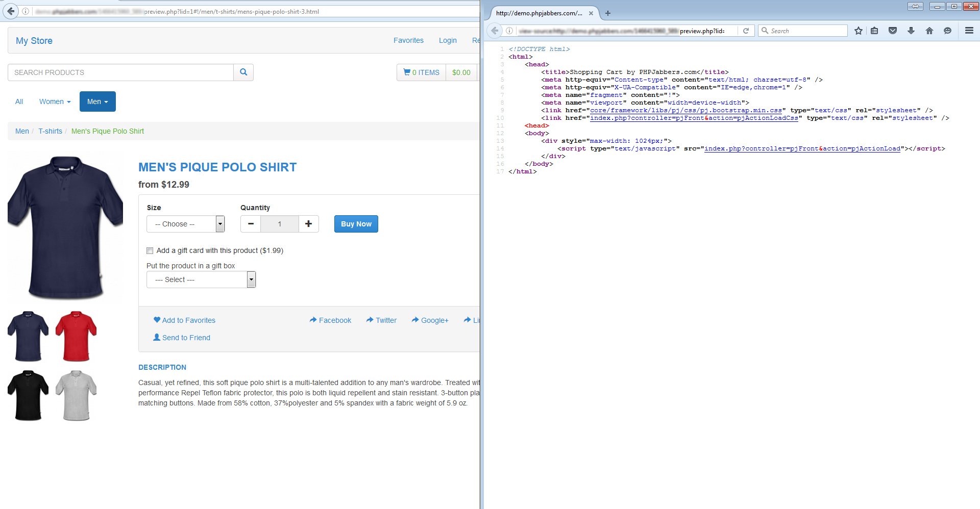Viewport: 980px width, 509px height.
Task: Click the double-arrow window button in title bar
Action: coord(915,7)
